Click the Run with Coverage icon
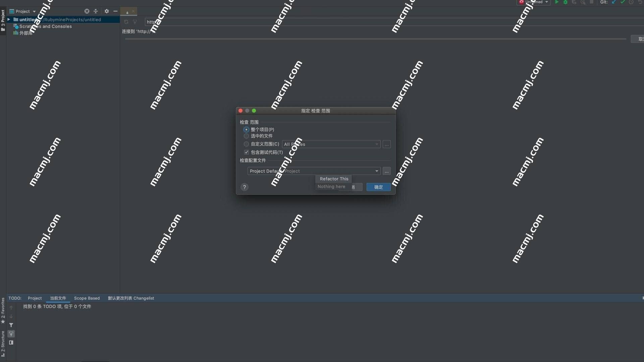Image resolution: width=644 pixels, height=362 pixels. click(x=574, y=2)
